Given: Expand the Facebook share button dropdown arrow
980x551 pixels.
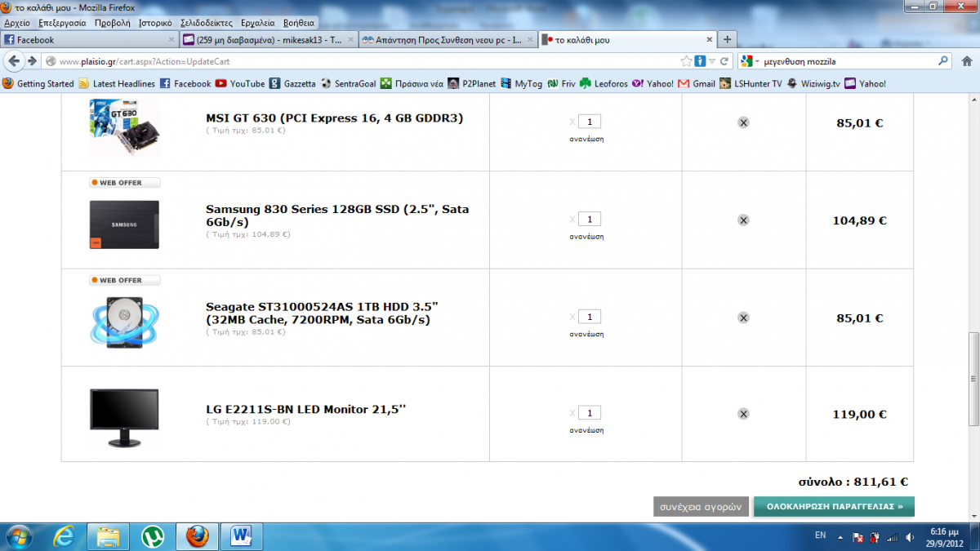Looking at the screenshot, I should tap(711, 61).
